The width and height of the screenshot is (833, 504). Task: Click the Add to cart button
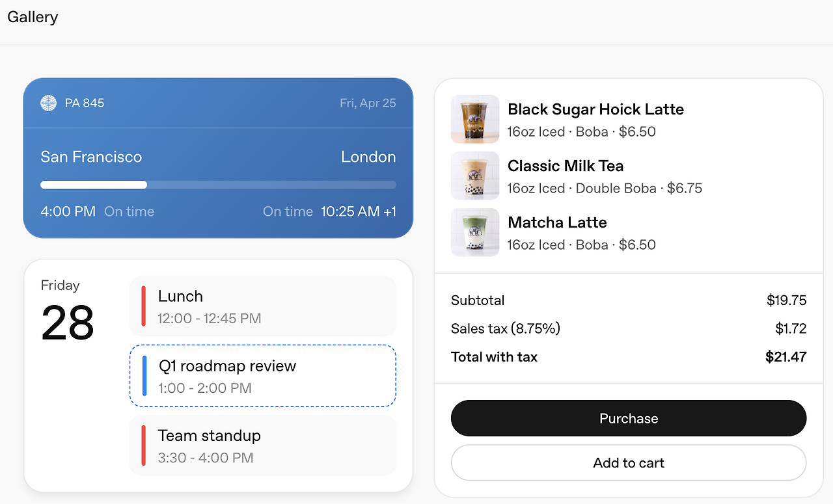tap(629, 463)
